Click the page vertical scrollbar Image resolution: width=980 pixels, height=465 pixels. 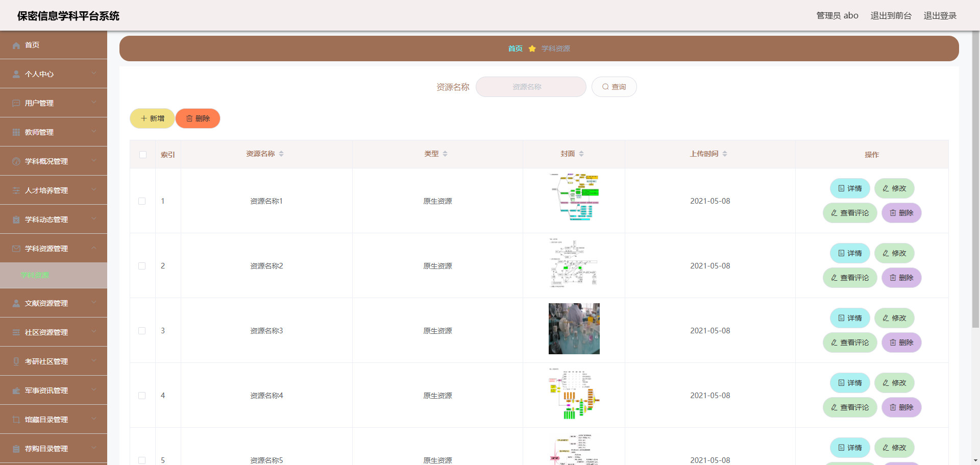(975, 179)
